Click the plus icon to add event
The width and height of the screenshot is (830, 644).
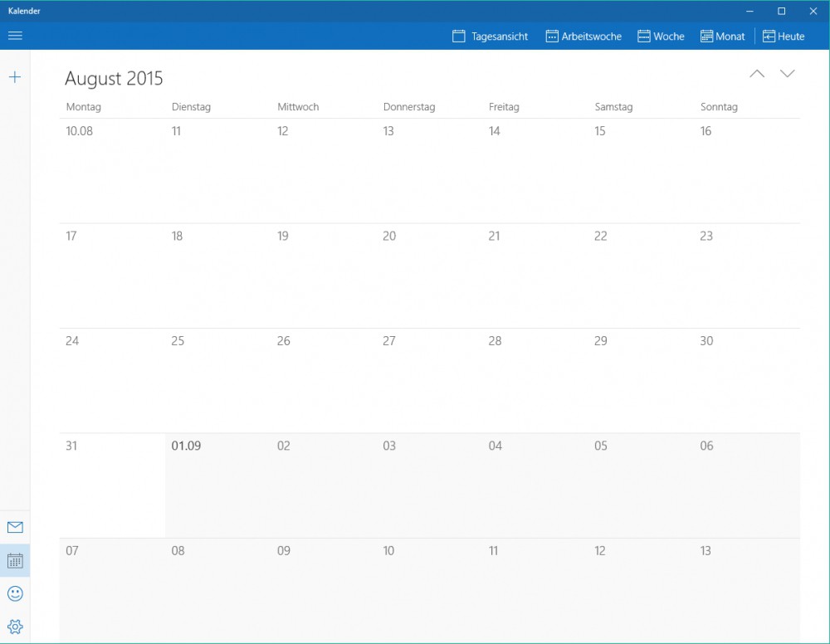coord(15,77)
